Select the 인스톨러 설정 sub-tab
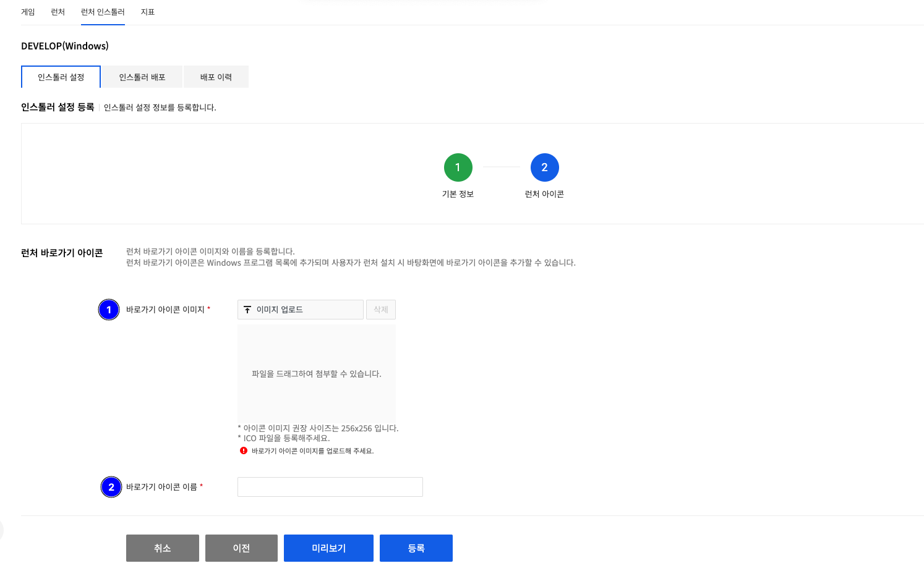This screenshot has height=571, width=924. [61, 77]
